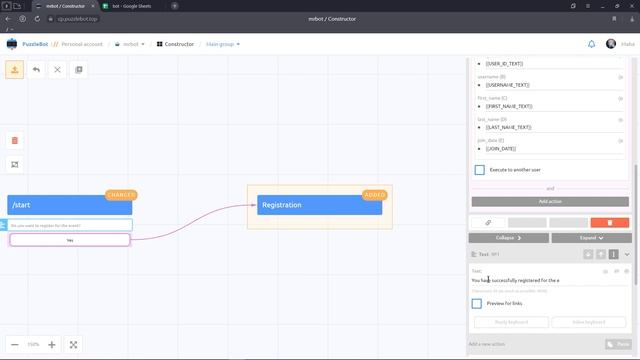This screenshot has width=640, height=360.
Task: Click the variable icon beside username (B) field
Action: point(620,77)
